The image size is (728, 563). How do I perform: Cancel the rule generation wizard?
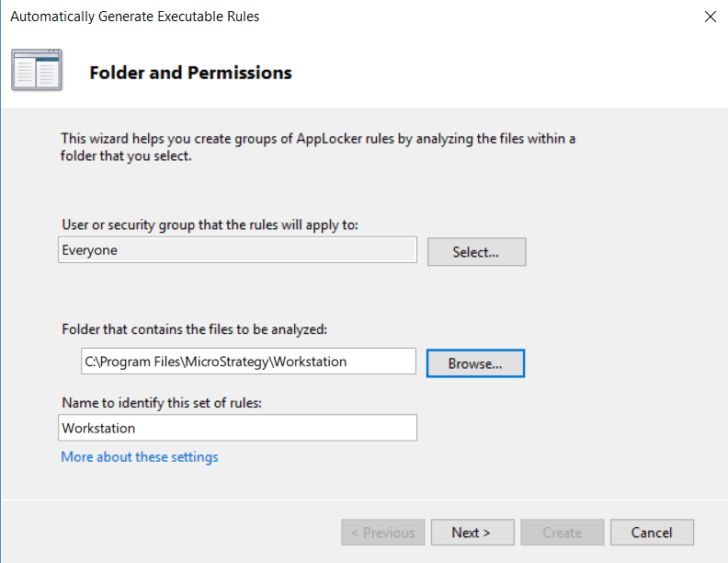coord(652,533)
